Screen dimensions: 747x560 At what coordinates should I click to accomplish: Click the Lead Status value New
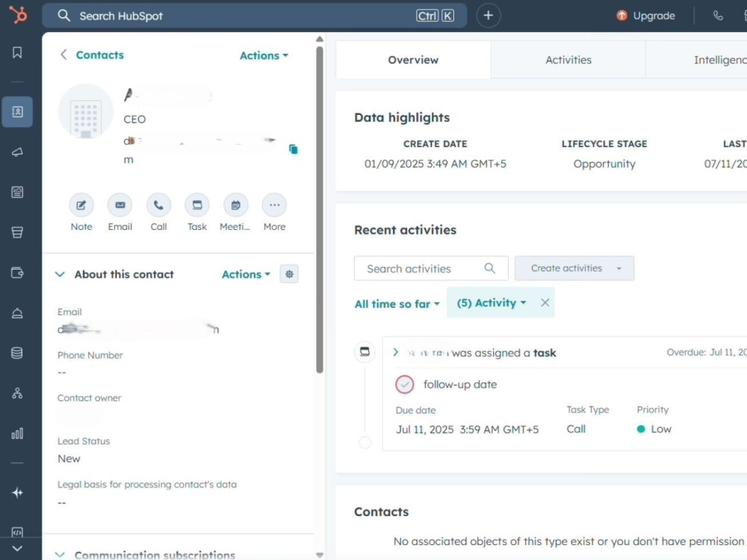69,458
